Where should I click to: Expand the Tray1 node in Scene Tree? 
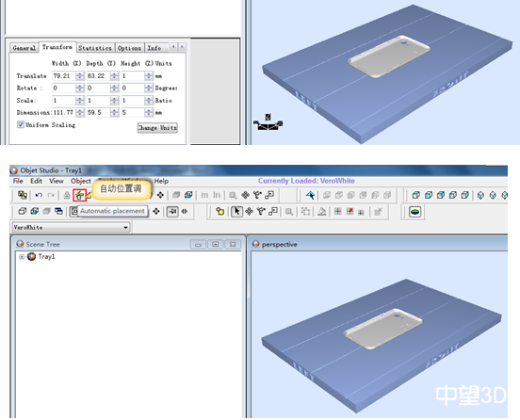pyautogui.click(x=22, y=257)
